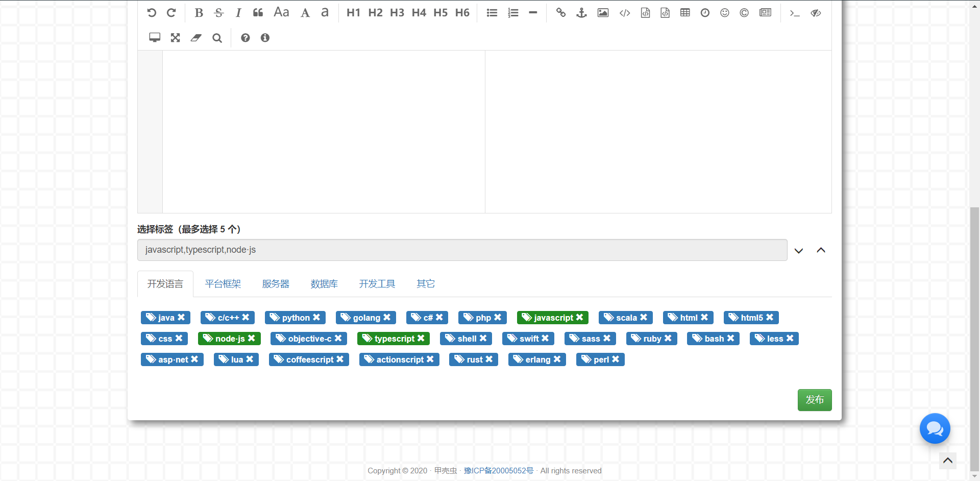Insert a horizontal rule
The height and width of the screenshot is (481, 980).
pyautogui.click(x=533, y=13)
